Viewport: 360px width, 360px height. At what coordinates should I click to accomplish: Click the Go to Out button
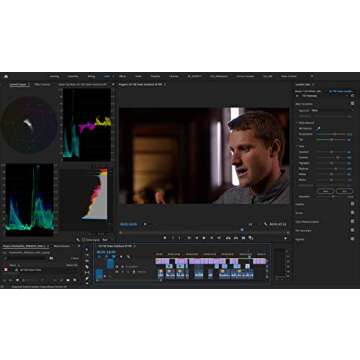219,238
